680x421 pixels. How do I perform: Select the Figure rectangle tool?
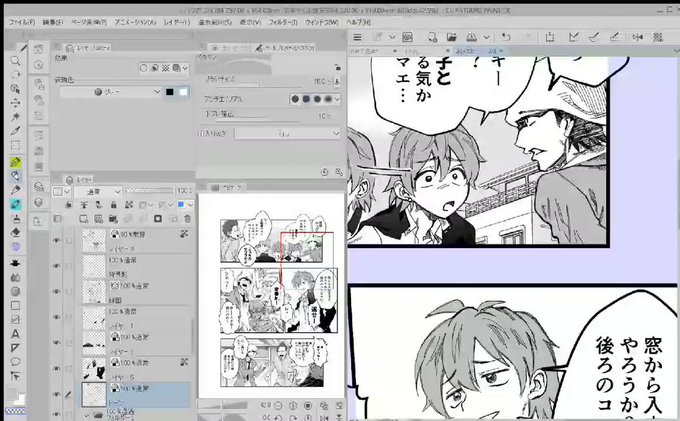pos(15,306)
